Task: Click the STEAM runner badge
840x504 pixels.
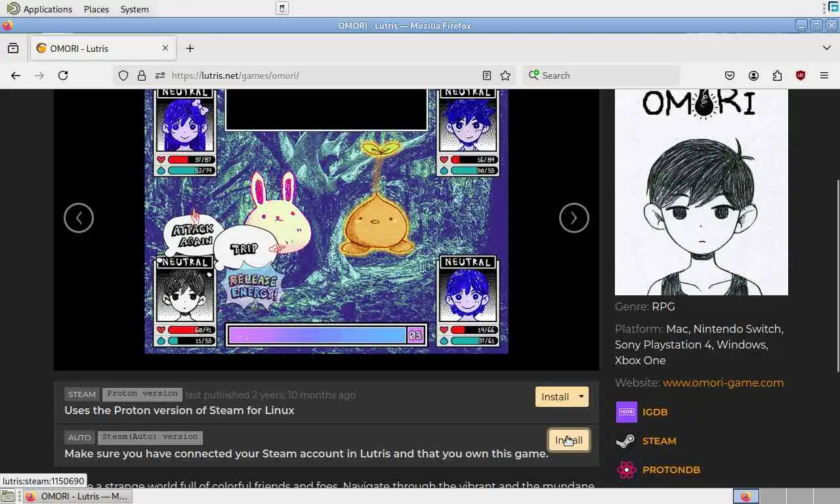Action: 82,394
